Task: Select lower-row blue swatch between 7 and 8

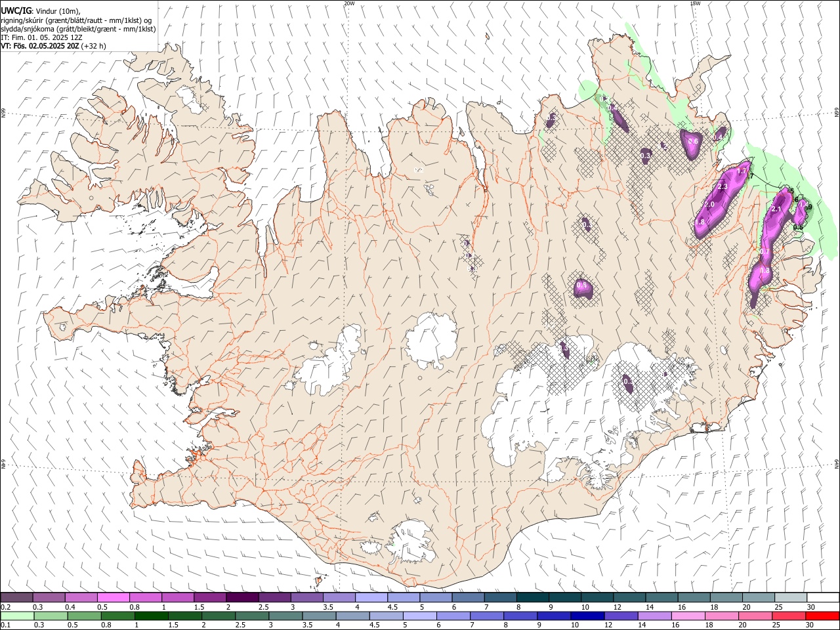Action: tap(486, 616)
